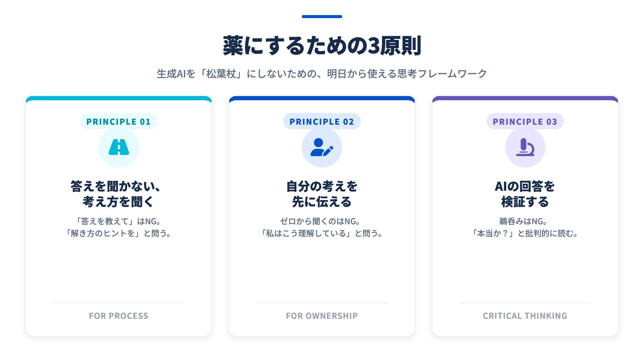Select the PRINCIPLE 01 badge
644x362 pixels.
point(118,121)
